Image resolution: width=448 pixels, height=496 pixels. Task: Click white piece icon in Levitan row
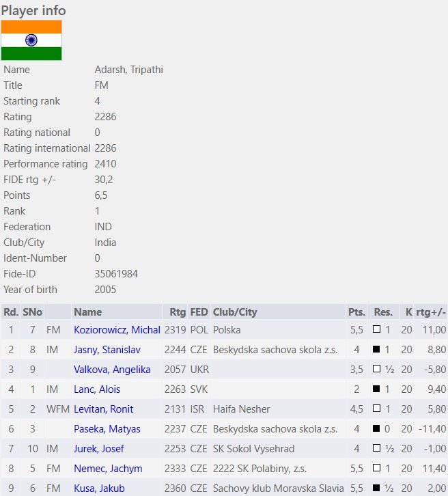click(376, 409)
